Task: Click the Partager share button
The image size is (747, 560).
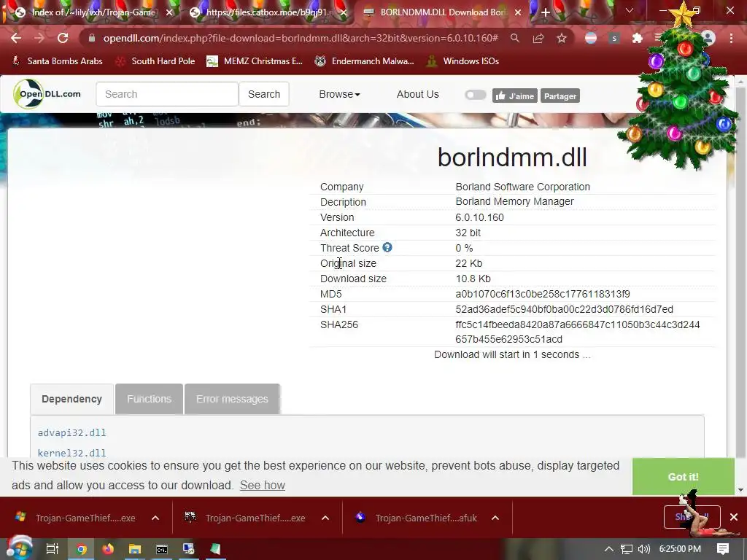Action: [x=560, y=96]
